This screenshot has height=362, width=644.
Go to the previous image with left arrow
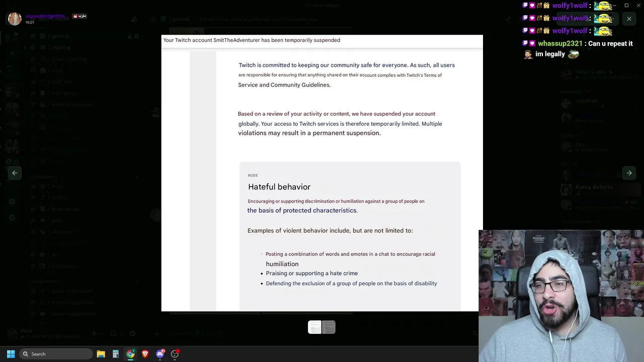point(15,173)
